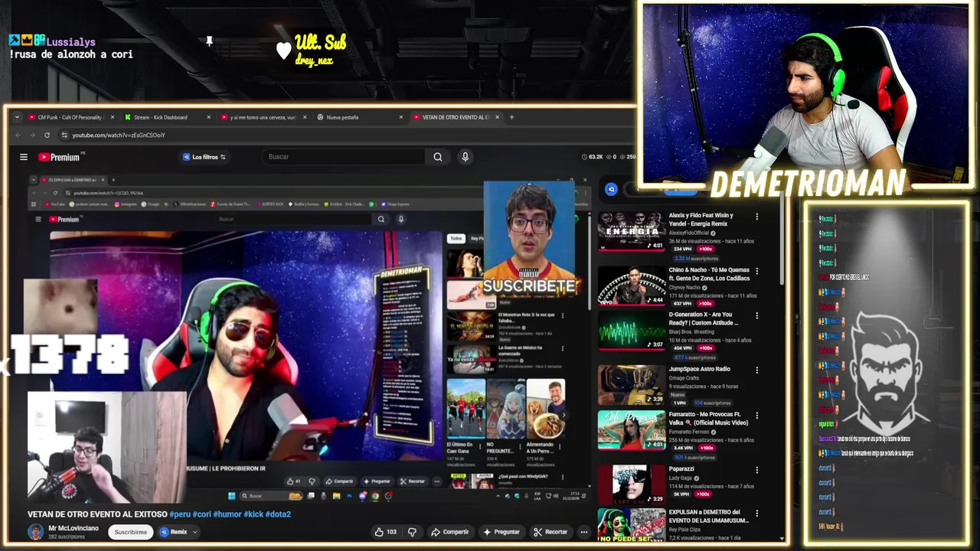
Task: Open the more actions three-dot button
Action: tap(583, 532)
